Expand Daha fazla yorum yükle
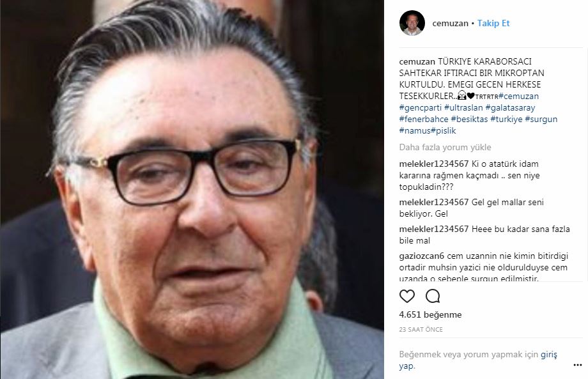 coord(445,148)
